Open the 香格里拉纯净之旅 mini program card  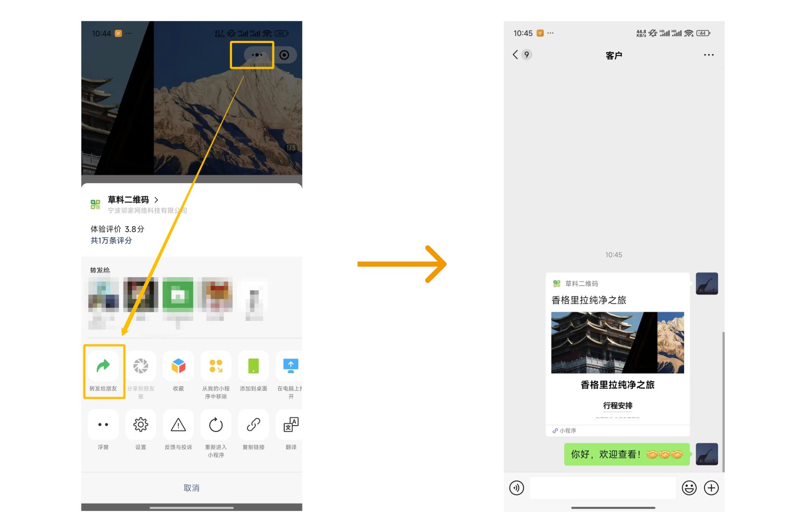(617, 355)
